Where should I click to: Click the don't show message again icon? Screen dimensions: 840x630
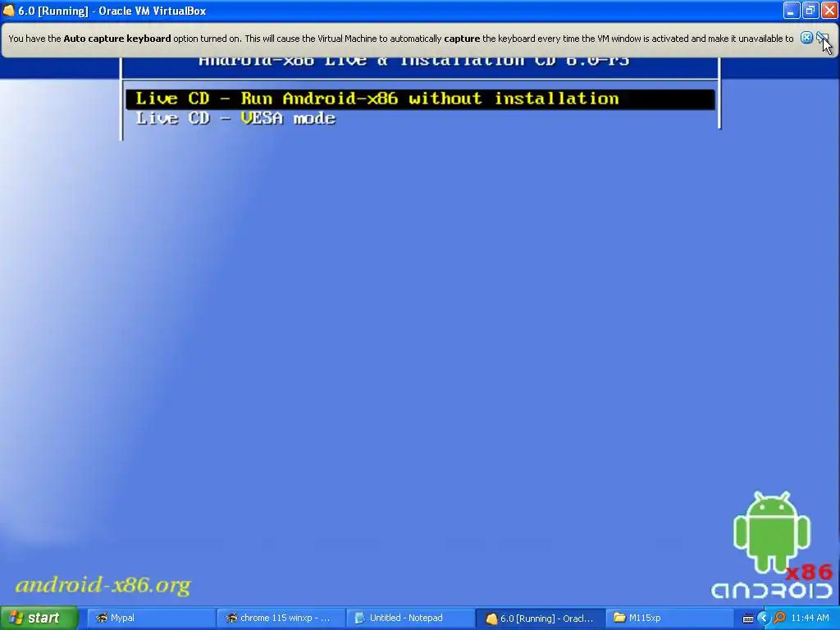click(822, 38)
